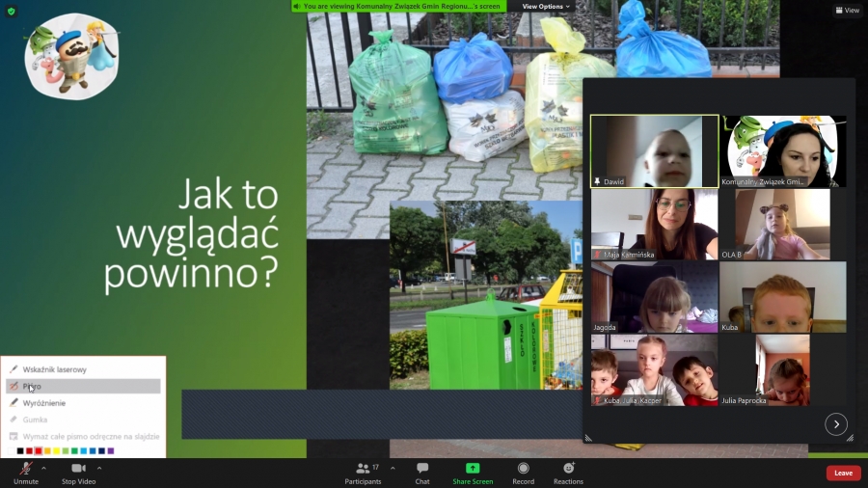Click the muted mic icon on Maja Karmińska
Viewport: 868px width, 488px height.
pyautogui.click(x=597, y=255)
